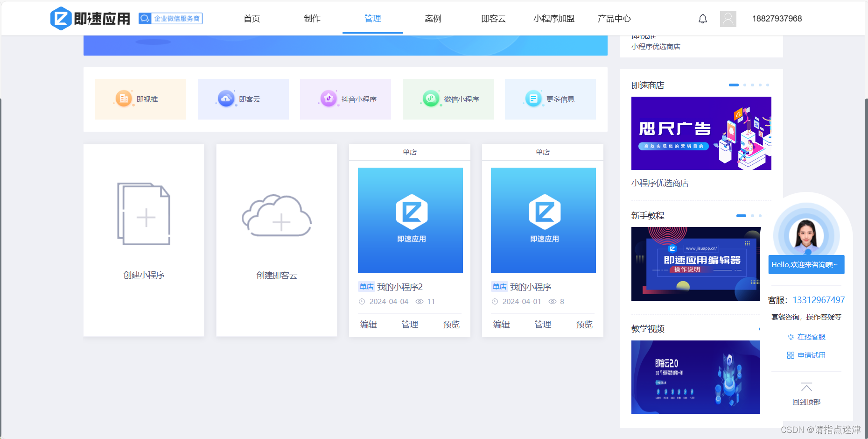This screenshot has width=868, height=439.
Task: Click the 申请试用 link
Action: click(811, 355)
